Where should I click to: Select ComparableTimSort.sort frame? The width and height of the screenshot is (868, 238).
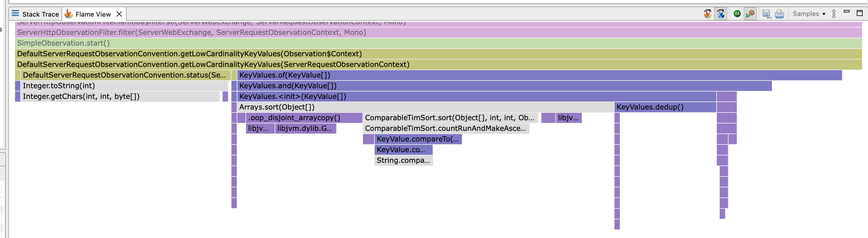pos(451,118)
